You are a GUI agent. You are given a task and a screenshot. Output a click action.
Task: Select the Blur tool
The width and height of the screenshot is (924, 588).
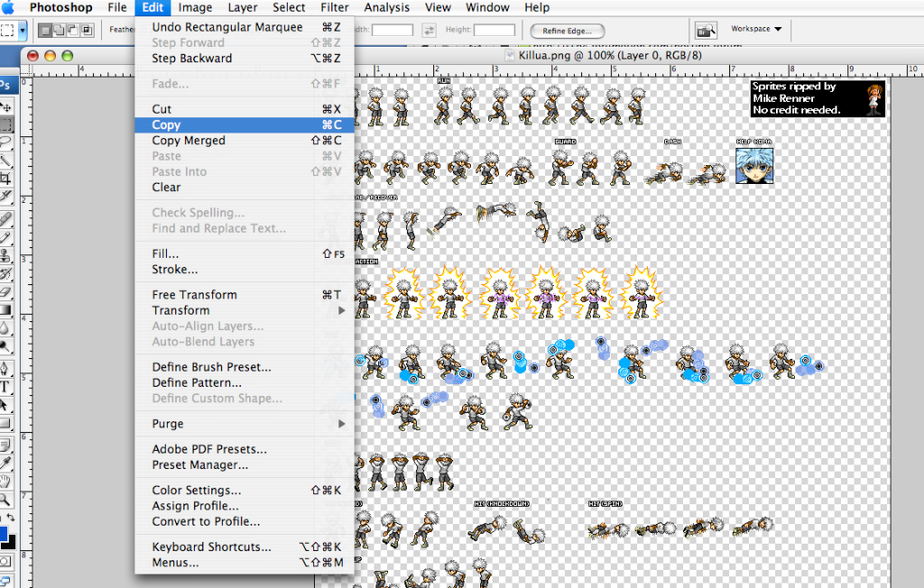pos(6,328)
